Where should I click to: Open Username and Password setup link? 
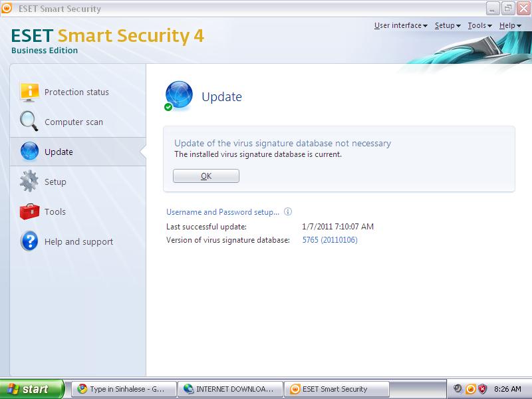pyautogui.click(x=223, y=212)
